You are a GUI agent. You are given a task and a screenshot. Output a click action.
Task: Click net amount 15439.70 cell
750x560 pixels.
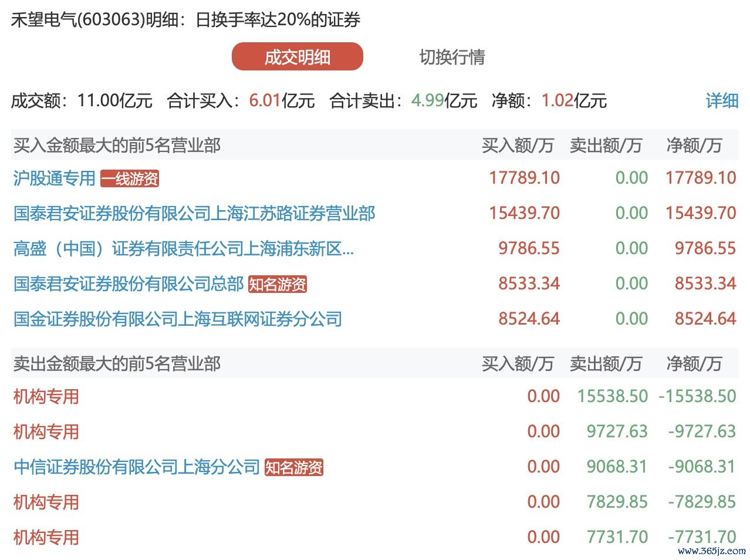pos(701,213)
